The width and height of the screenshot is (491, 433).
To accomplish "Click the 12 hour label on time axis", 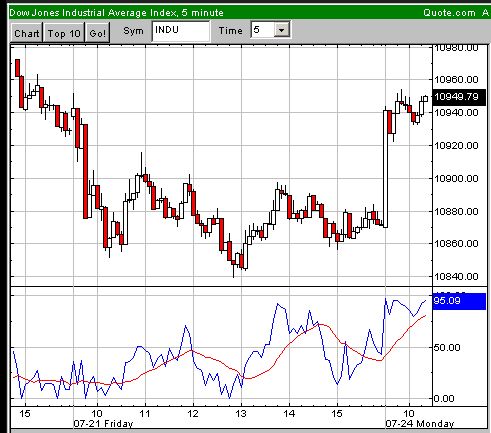I will 193,414.
